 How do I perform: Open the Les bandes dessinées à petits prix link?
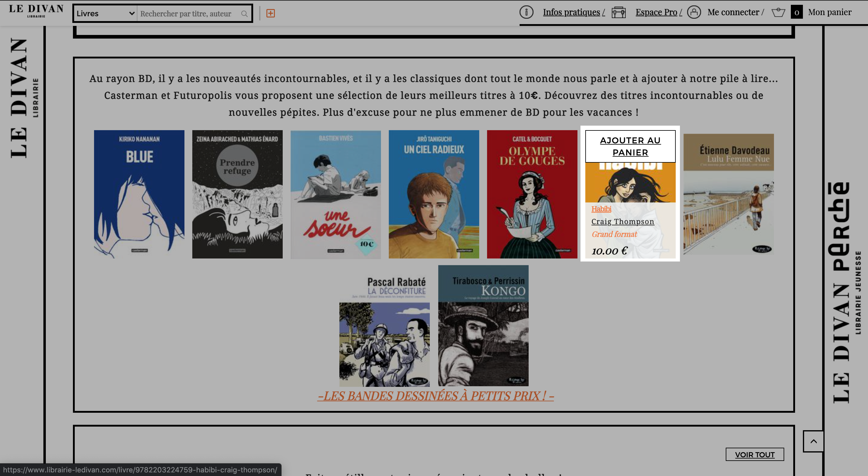pos(436,396)
